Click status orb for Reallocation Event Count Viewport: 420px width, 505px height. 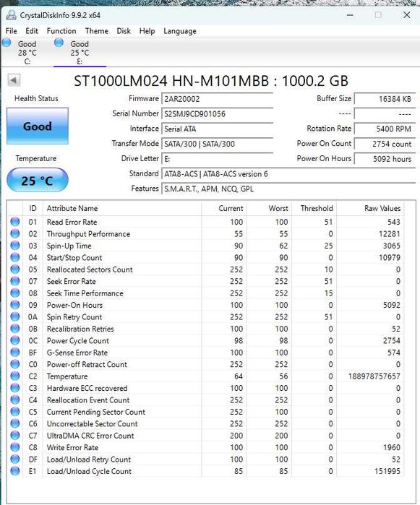click(x=15, y=400)
